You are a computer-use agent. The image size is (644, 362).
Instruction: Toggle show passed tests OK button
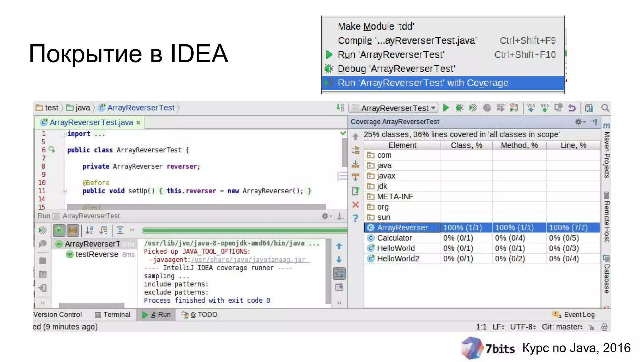click(59, 230)
